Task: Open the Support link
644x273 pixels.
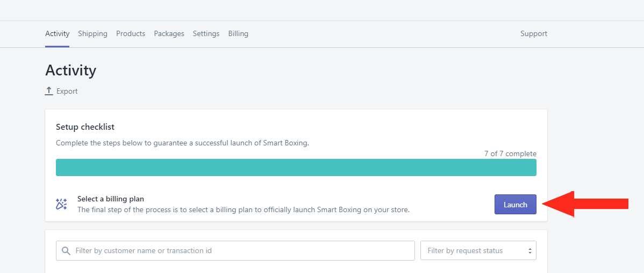Action: (x=533, y=34)
